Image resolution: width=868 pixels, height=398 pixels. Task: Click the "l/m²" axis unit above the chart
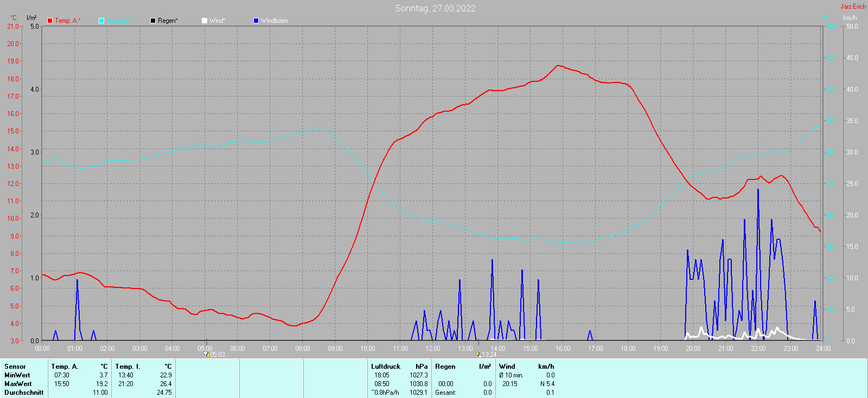point(31,18)
